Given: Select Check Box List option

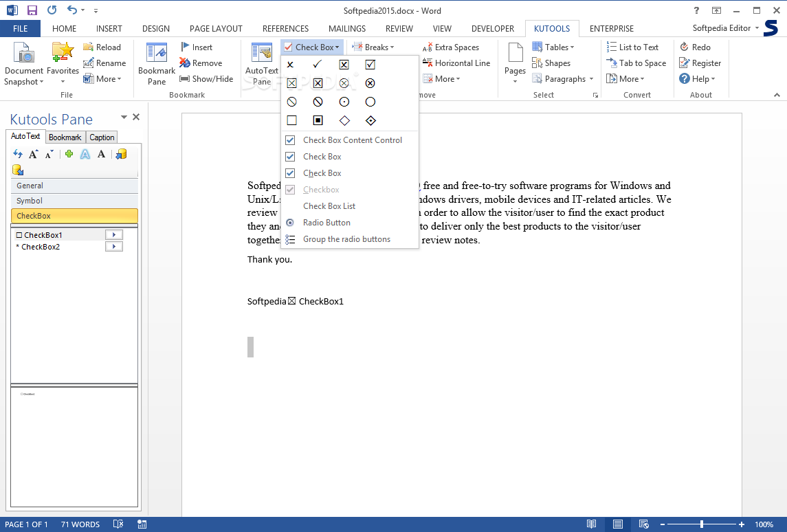Looking at the screenshot, I should pyautogui.click(x=350, y=206).
